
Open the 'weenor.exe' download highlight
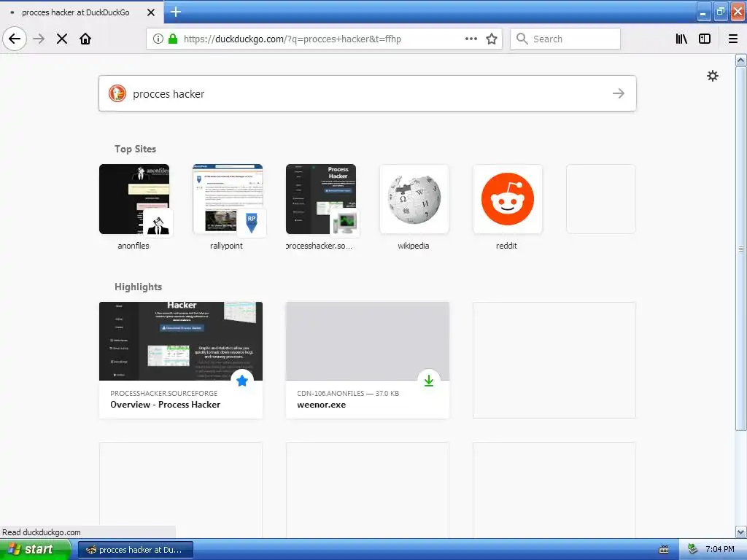(x=368, y=360)
